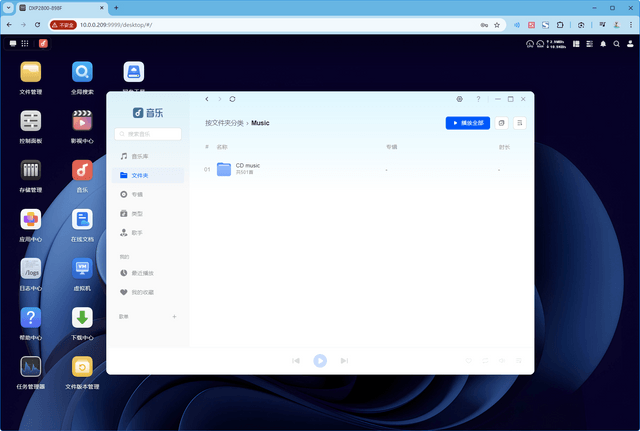Click the 播放全部 play all button
This screenshot has height=431, width=640.
[468, 123]
